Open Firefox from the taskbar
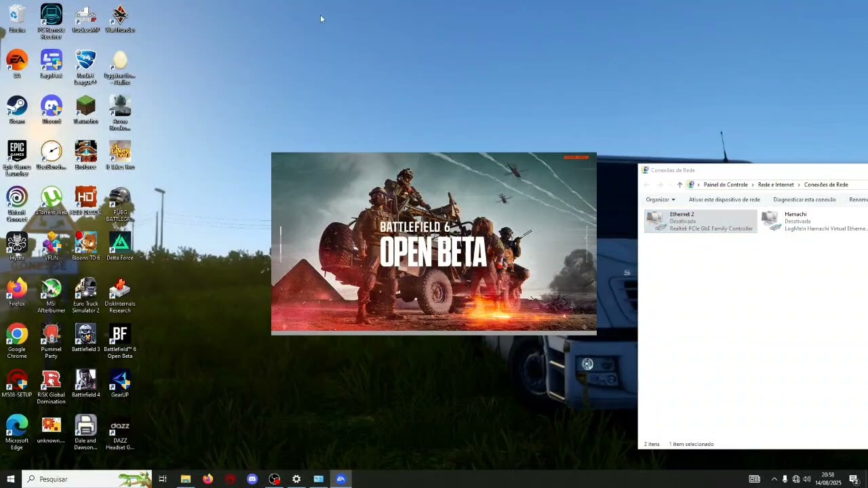The image size is (868, 488). click(208, 479)
